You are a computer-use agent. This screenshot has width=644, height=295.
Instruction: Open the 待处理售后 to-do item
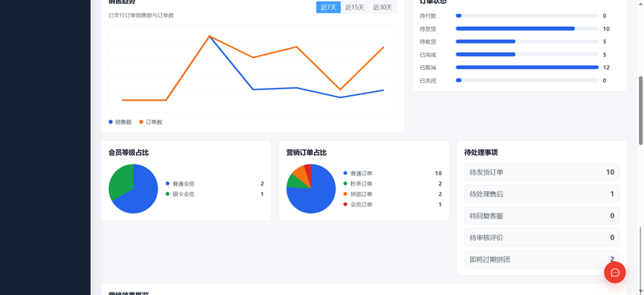point(542,193)
